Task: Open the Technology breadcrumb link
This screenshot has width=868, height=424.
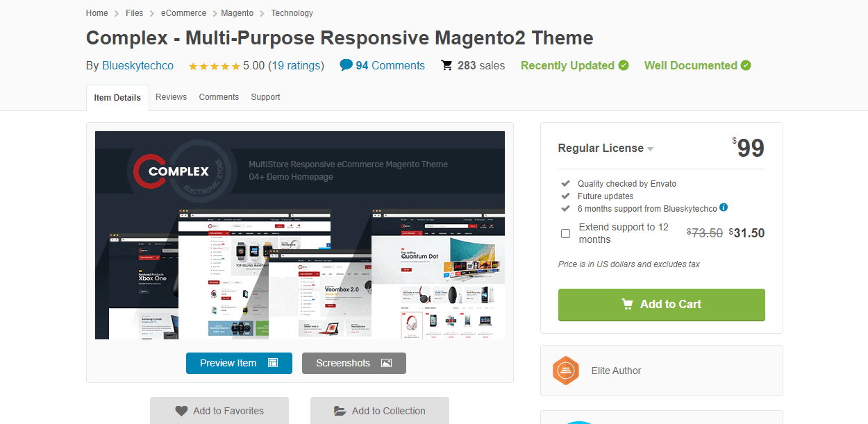Action: [292, 13]
